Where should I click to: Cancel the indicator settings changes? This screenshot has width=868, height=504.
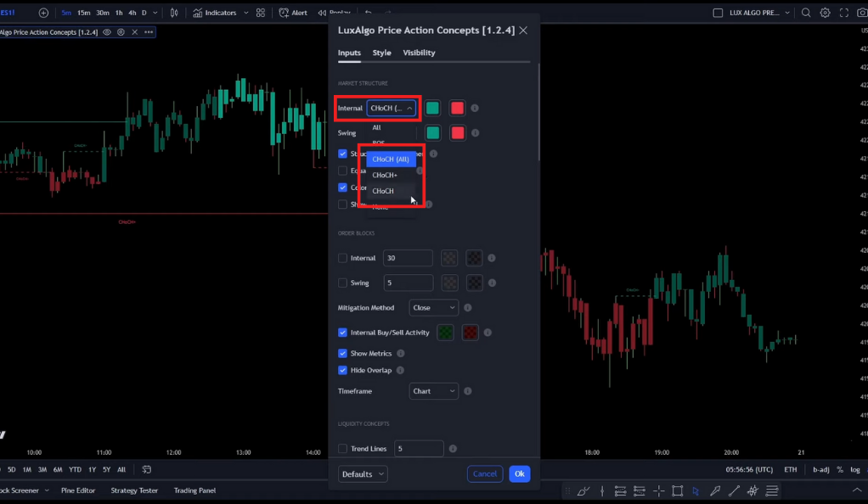tap(485, 474)
